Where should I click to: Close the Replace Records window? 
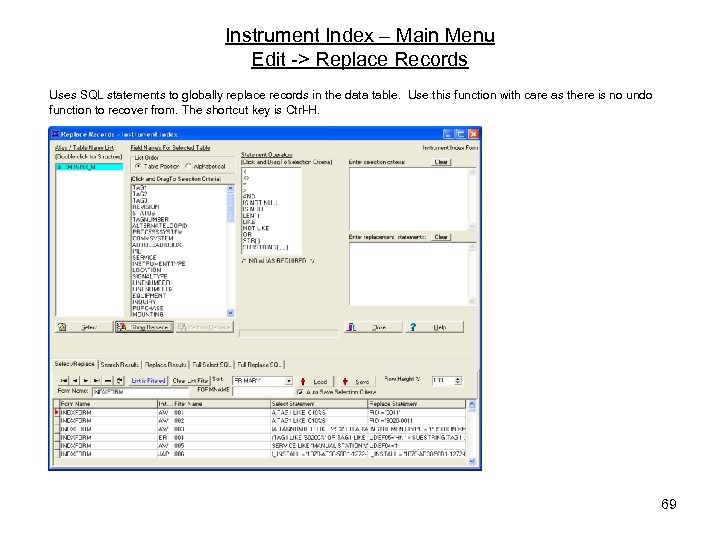coord(473,134)
